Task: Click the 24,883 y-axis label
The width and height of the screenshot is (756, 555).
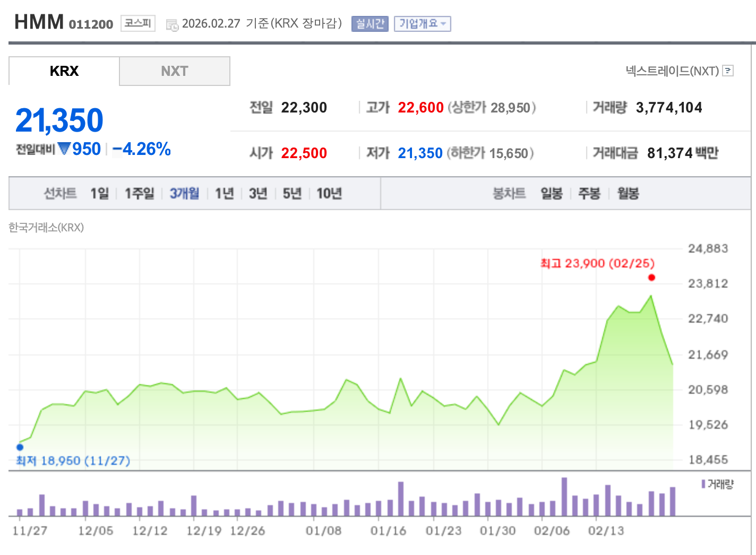Action: tap(708, 248)
